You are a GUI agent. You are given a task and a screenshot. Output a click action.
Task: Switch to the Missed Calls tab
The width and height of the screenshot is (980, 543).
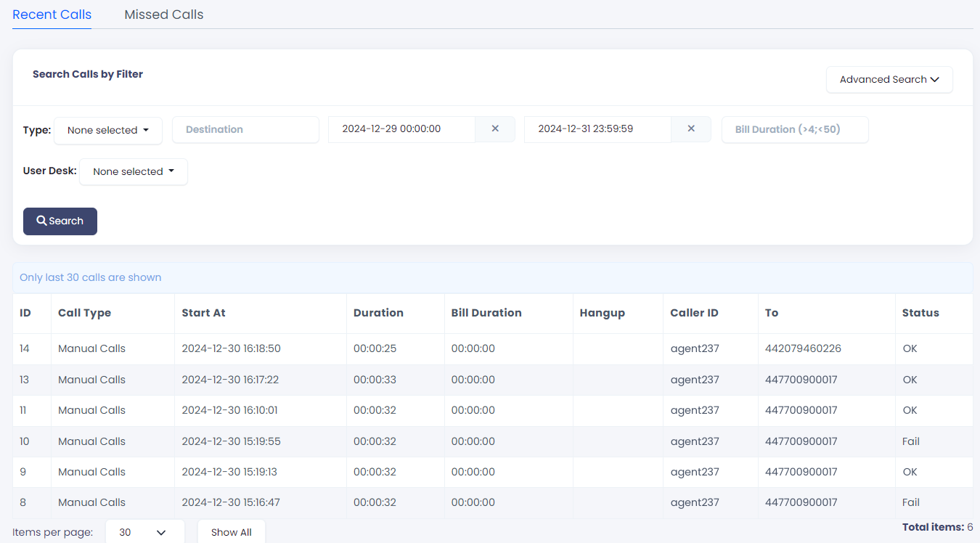pos(164,15)
